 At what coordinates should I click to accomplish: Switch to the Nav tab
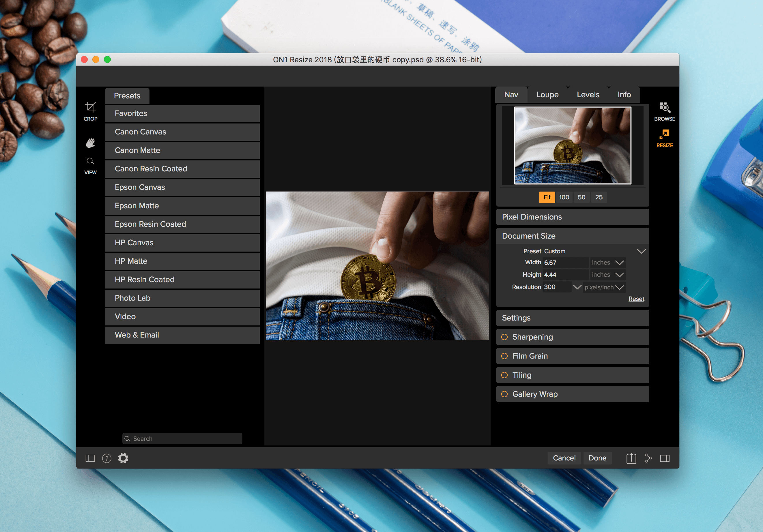click(511, 95)
